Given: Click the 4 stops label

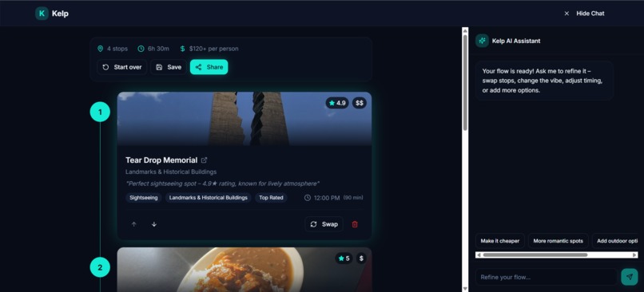Looking at the screenshot, I should (117, 49).
